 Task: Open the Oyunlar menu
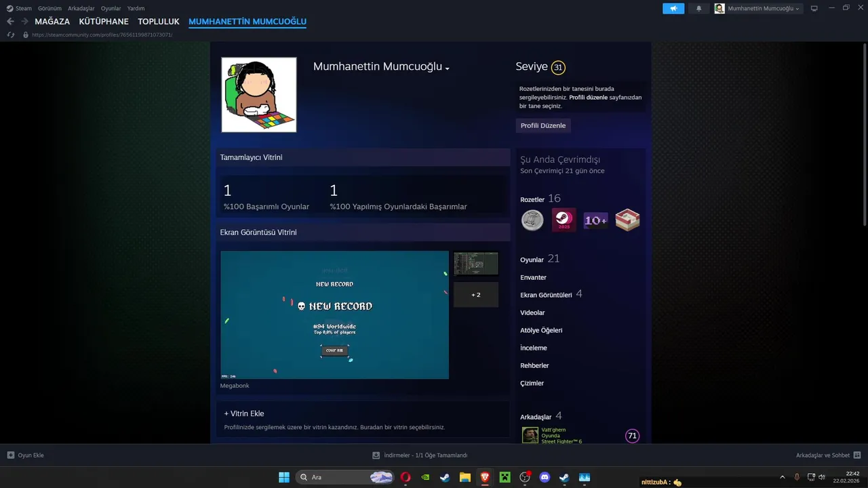click(x=111, y=8)
